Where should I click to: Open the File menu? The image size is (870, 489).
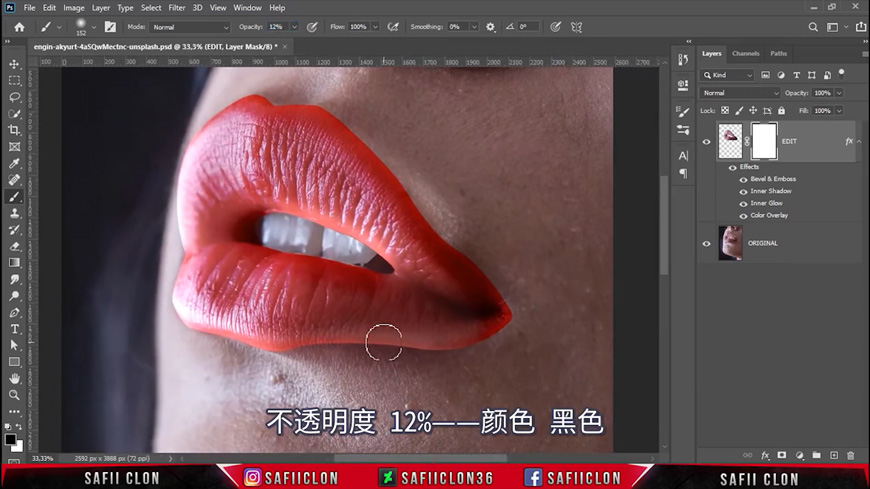pos(29,8)
